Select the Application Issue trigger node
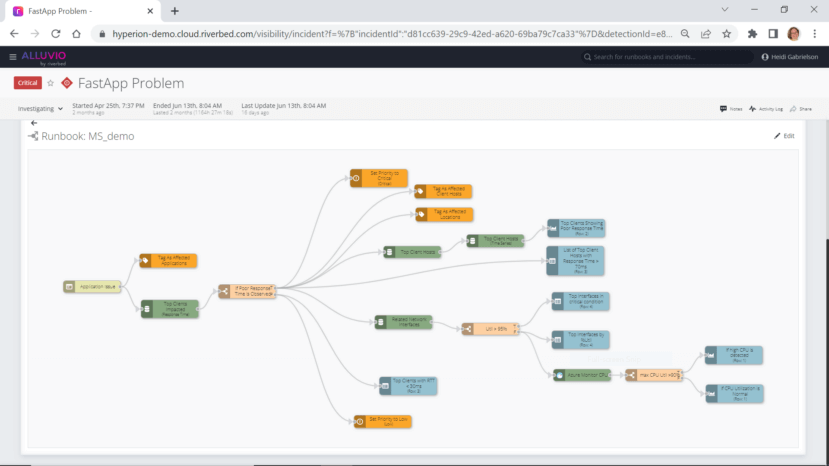 tap(91, 286)
